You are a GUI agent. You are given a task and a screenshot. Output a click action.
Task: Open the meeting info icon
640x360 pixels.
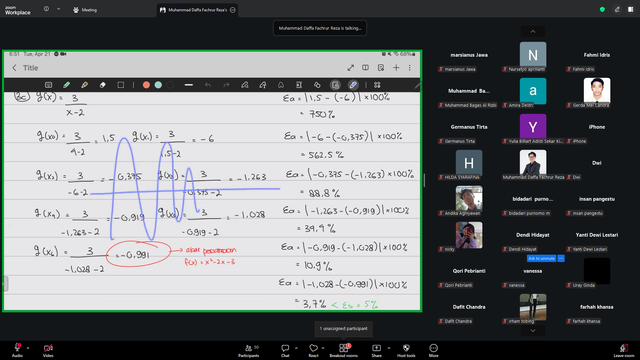(x=46, y=9)
